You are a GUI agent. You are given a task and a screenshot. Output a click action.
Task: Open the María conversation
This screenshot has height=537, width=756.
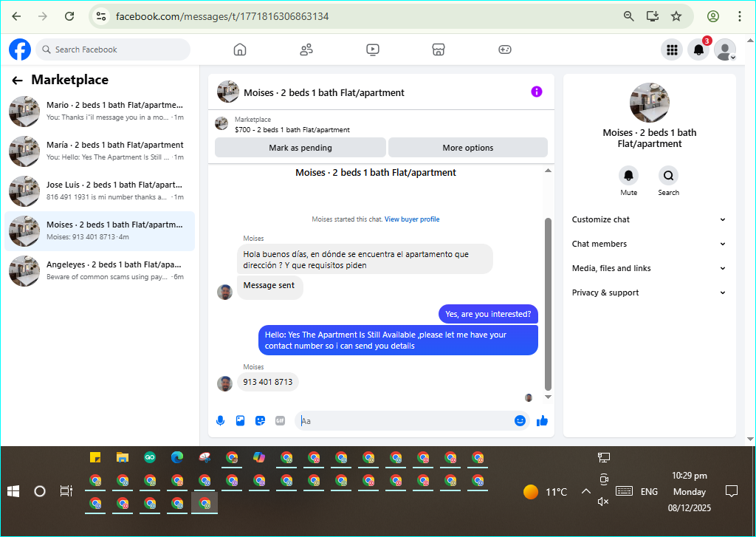click(x=100, y=151)
